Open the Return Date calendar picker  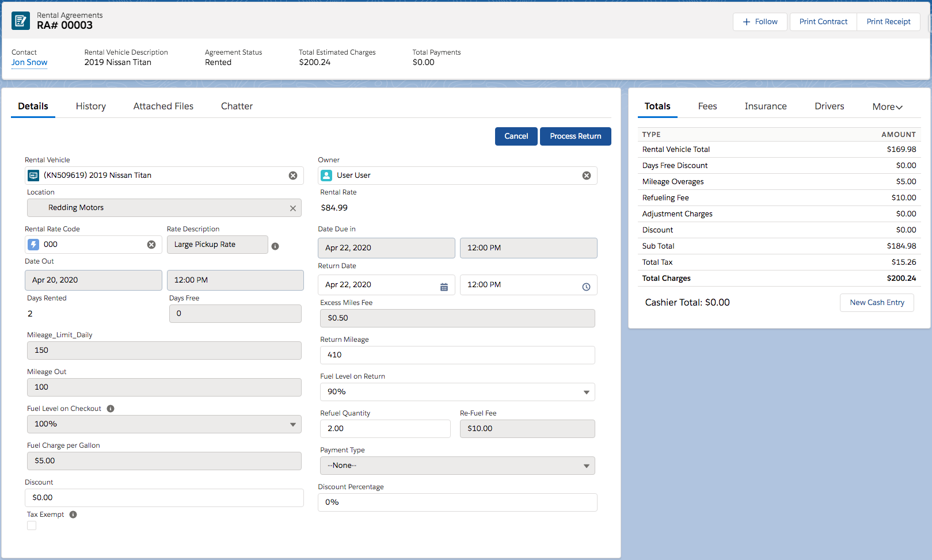[x=444, y=287]
